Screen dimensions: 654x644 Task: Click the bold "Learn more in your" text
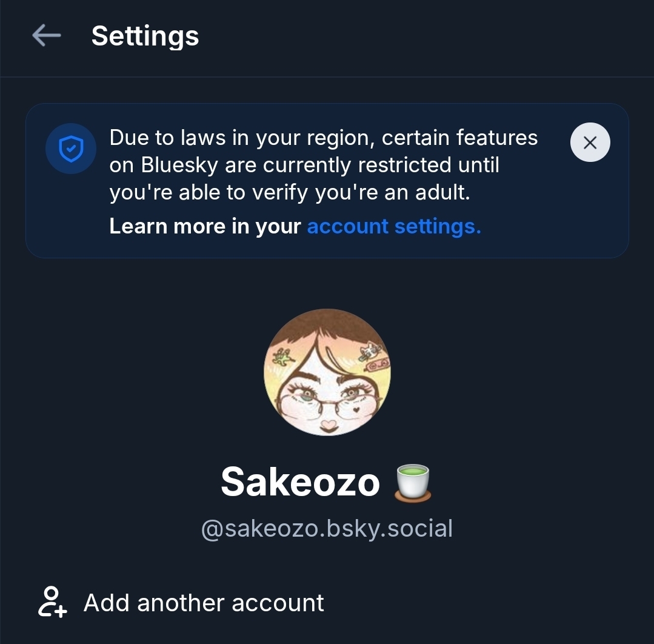pyautogui.click(x=205, y=226)
